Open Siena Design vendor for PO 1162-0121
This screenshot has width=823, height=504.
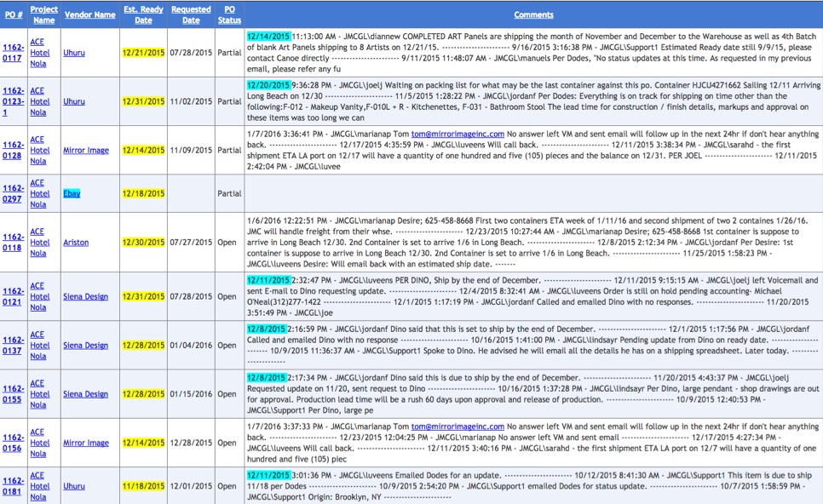[x=86, y=296]
